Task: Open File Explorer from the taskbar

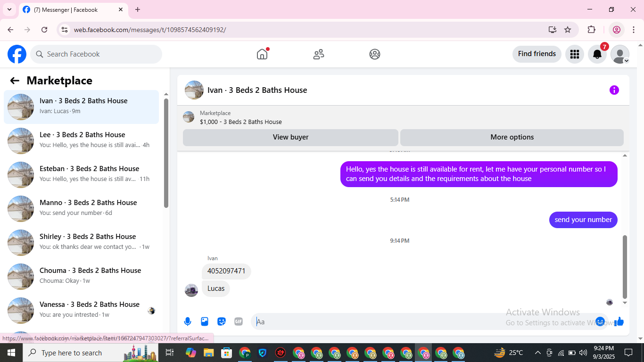Action: pyautogui.click(x=209, y=353)
